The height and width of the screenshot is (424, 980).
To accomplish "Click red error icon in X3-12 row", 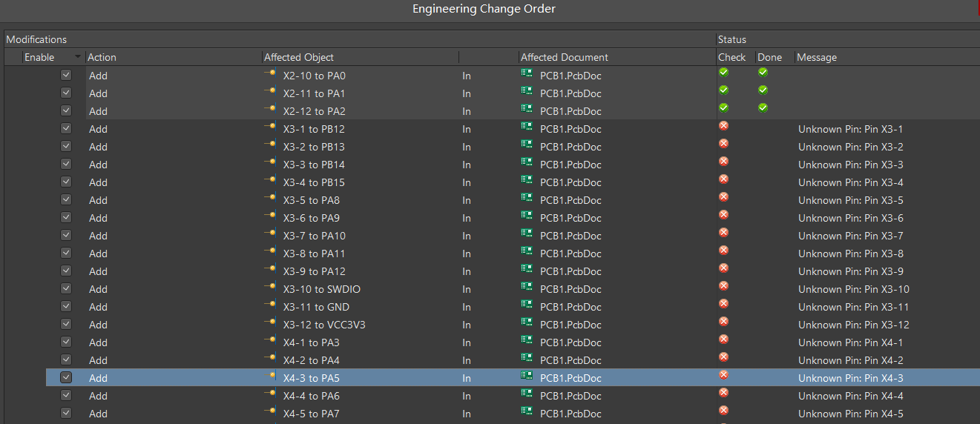I will [723, 321].
